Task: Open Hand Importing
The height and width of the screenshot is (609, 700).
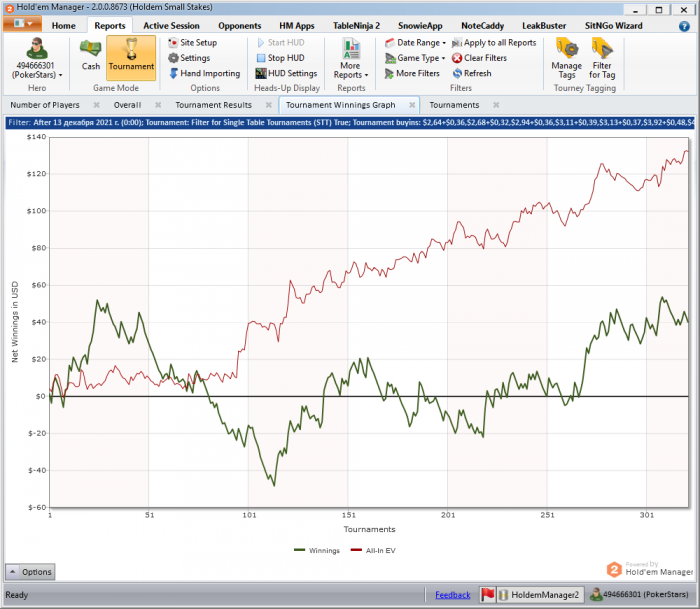Action: [x=203, y=73]
